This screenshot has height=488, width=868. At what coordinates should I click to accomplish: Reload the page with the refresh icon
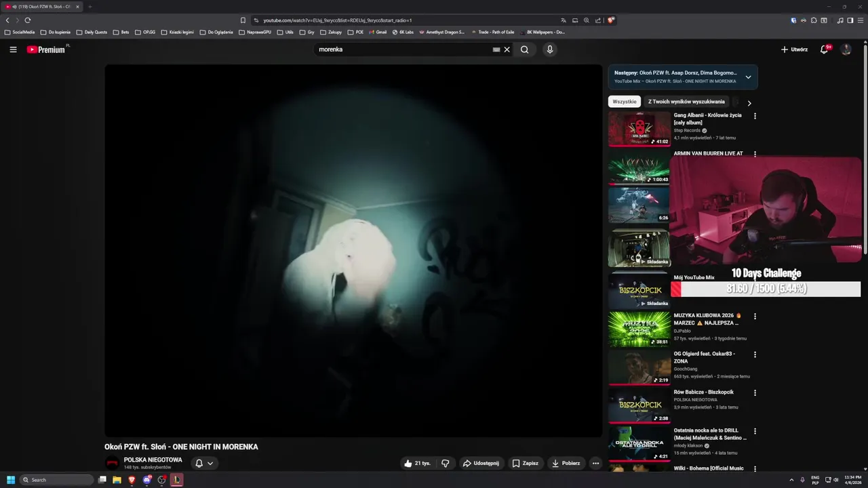click(28, 20)
